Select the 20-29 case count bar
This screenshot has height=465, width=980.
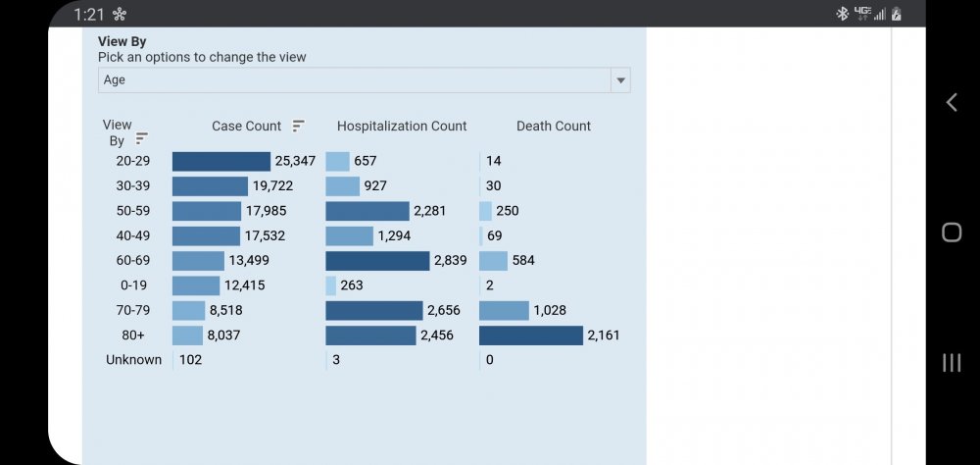click(x=221, y=161)
